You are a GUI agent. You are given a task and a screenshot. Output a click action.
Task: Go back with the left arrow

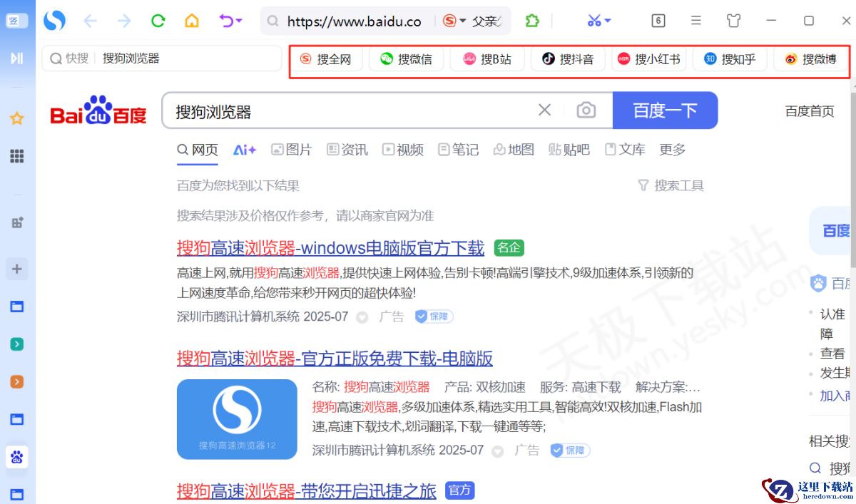[x=90, y=21]
